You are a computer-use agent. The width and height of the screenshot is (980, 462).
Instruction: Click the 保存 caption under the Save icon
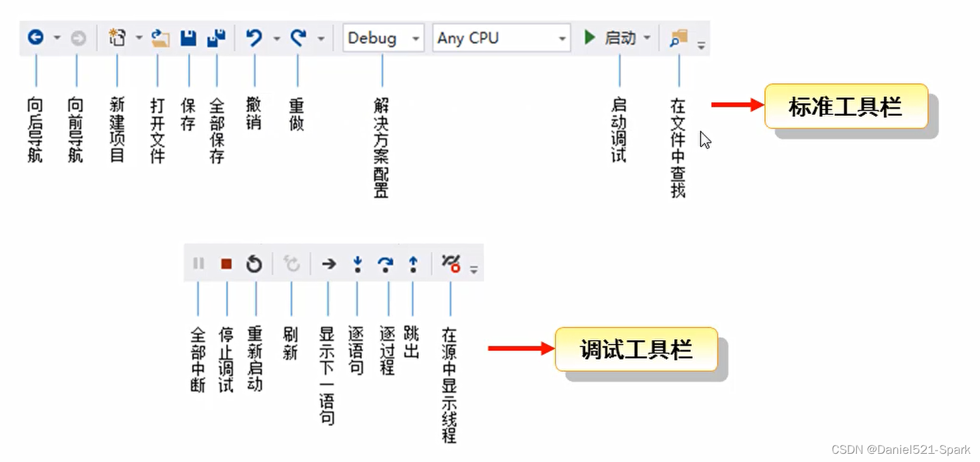pos(188,114)
